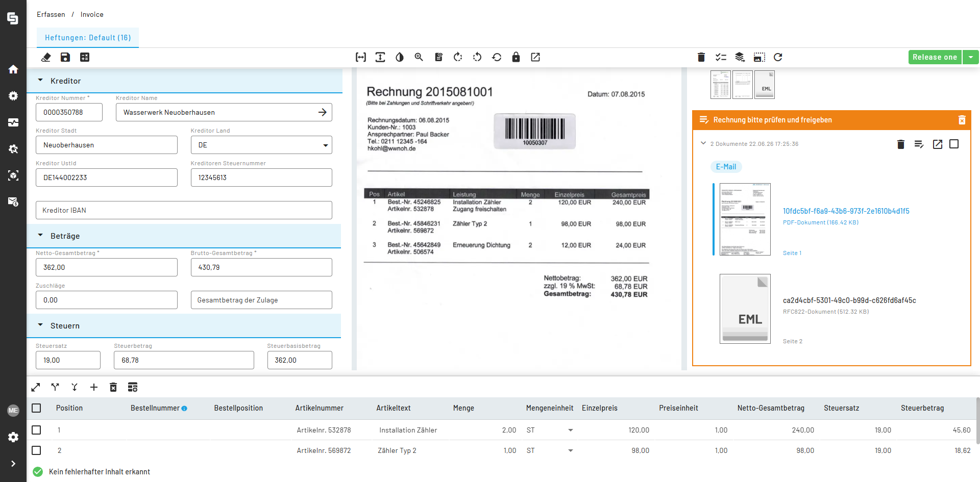Click the Erfassen breadcrumb
980x482 pixels.
click(51, 14)
